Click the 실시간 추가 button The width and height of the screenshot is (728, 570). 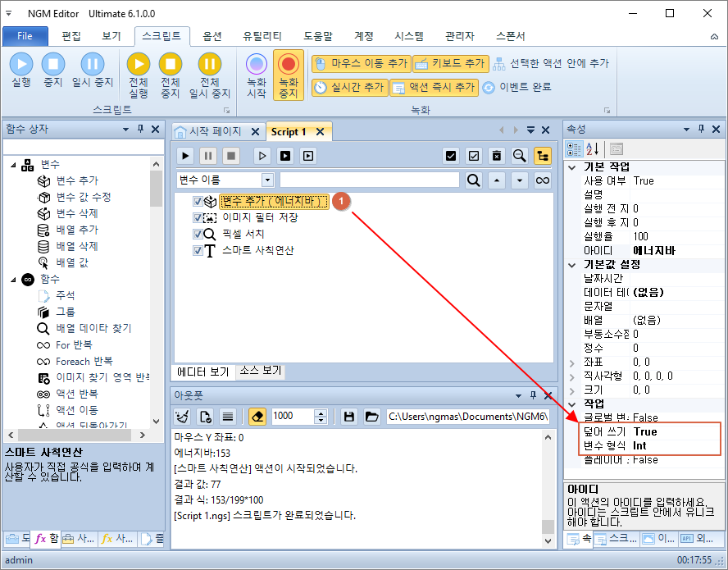point(349,87)
